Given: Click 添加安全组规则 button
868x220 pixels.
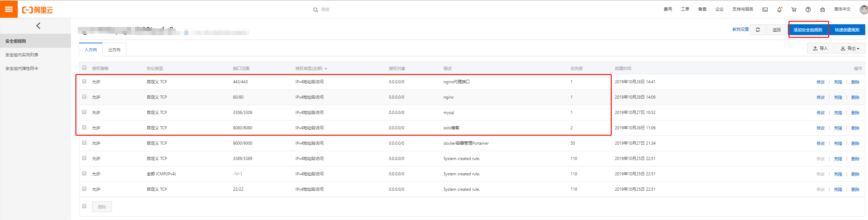Looking at the screenshot, I should click(x=808, y=30).
